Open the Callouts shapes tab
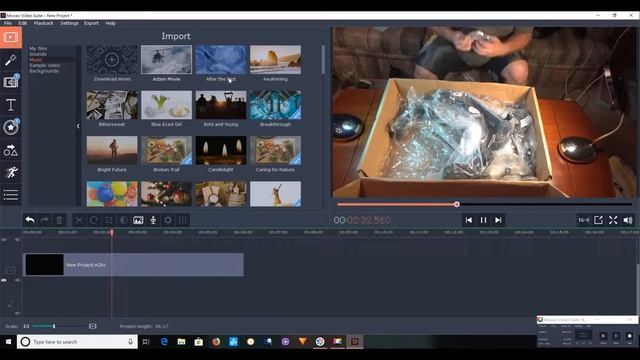640x360 pixels. click(x=11, y=151)
